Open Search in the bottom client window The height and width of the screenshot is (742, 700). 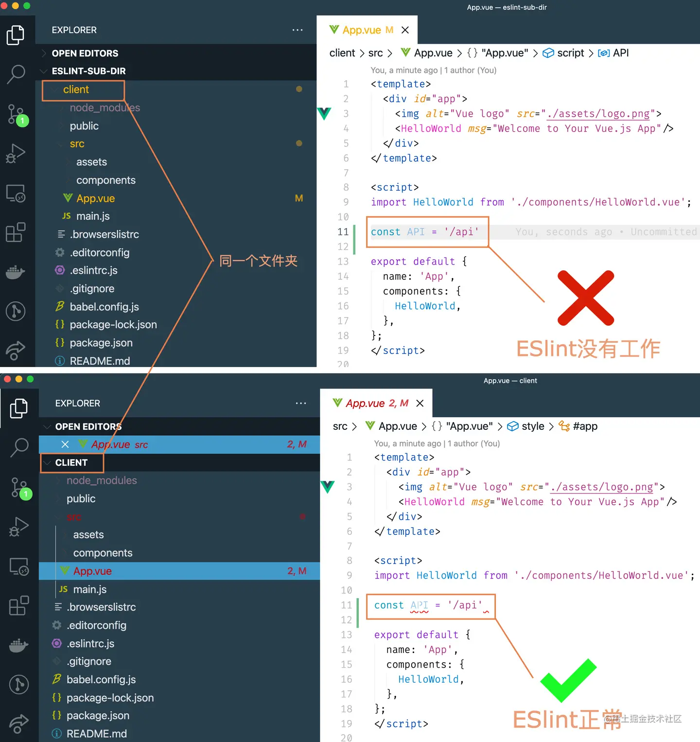[x=18, y=448]
